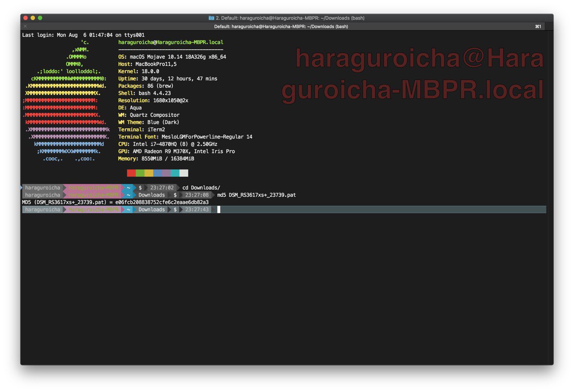
Task: Click the 'Memory: 8550MiB / 16384MiB' line
Action: 156,159
